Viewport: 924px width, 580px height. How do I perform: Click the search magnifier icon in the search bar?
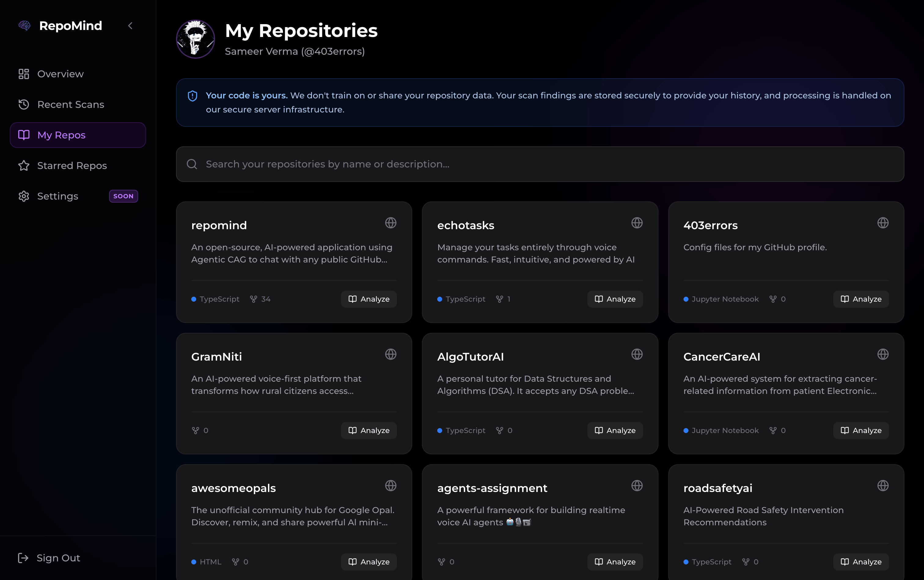point(192,164)
